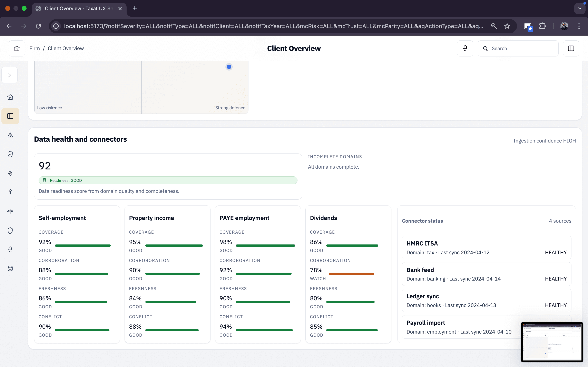Open the warning triangle sidebar icon
Viewport: 588px width, 367px height.
pyautogui.click(x=10, y=135)
